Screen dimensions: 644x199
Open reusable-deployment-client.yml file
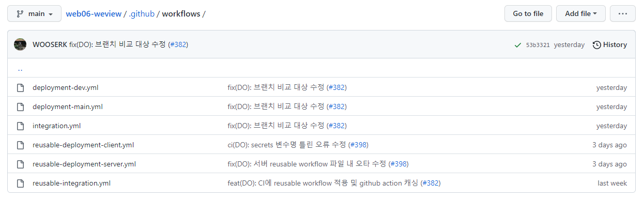tap(83, 145)
